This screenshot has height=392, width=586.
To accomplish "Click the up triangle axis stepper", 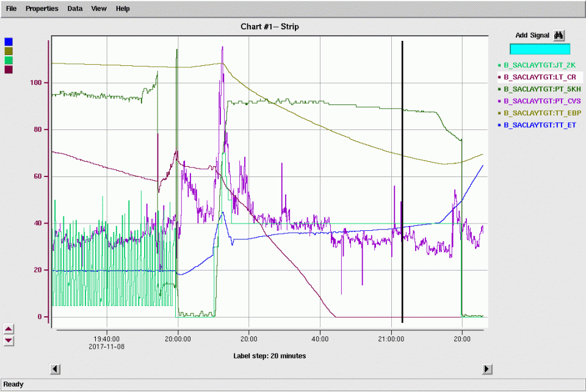I will coord(9,329).
